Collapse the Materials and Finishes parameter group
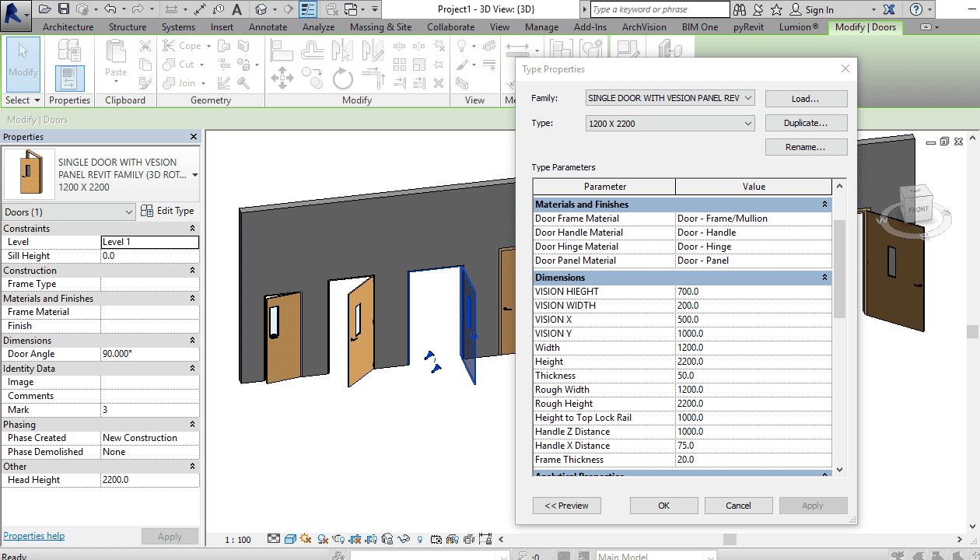 click(824, 205)
